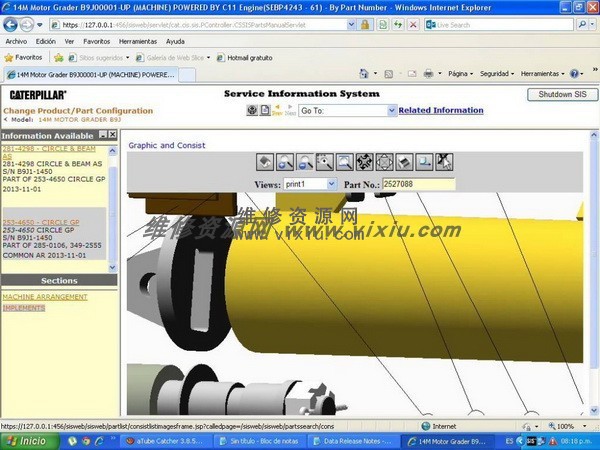The height and width of the screenshot is (450, 600).
Task: Open the Go To dropdown
Action: pos(347,111)
